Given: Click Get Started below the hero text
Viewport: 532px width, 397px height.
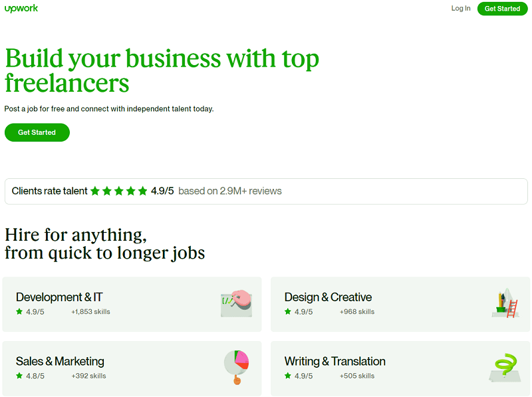Looking at the screenshot, I should point(37,132).
